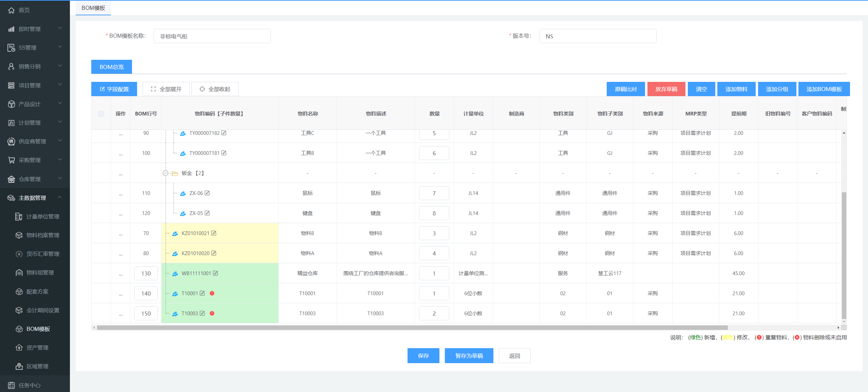
Task: Click the BOM模板名称 input field
Action: pyautogui.click(x=212, y=36)
